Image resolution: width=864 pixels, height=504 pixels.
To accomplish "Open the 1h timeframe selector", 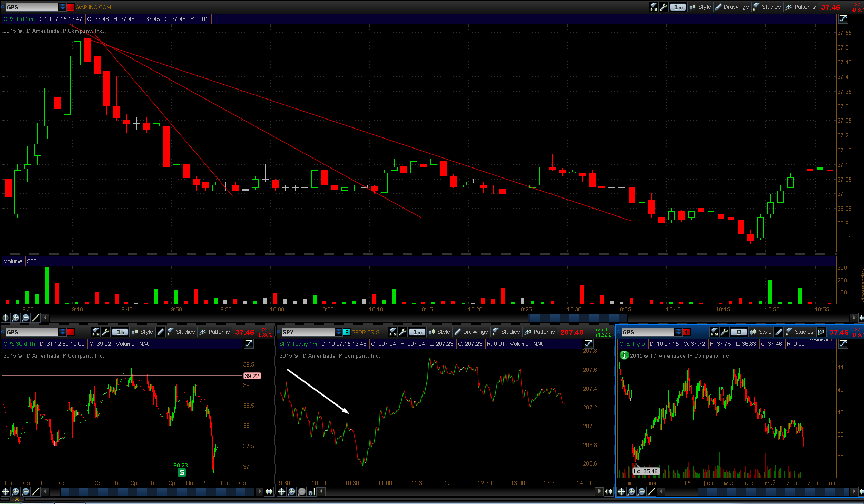I will point(120,332).
